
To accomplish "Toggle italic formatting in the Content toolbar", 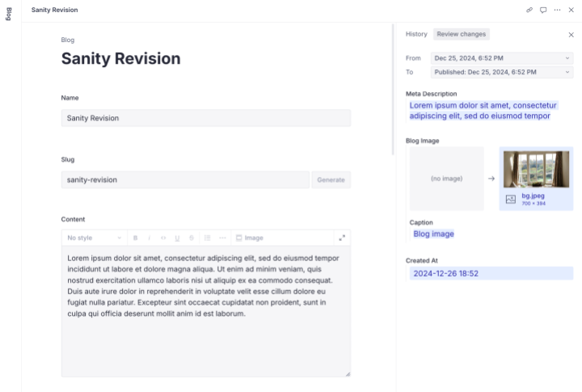I will coord(149,238).
